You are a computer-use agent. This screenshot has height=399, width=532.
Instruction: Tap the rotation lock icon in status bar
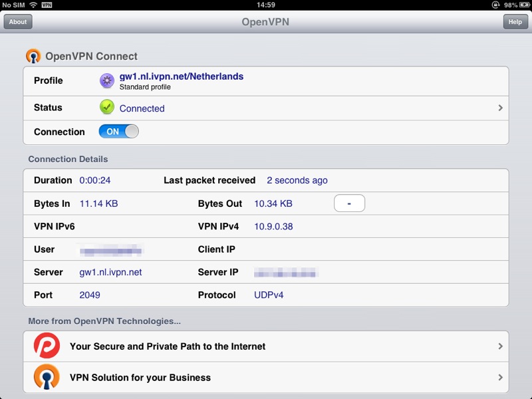tap(496, 5)
